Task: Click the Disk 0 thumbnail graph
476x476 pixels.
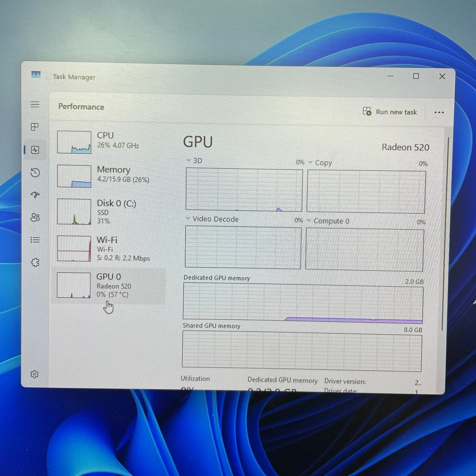Action: [74, 211]
